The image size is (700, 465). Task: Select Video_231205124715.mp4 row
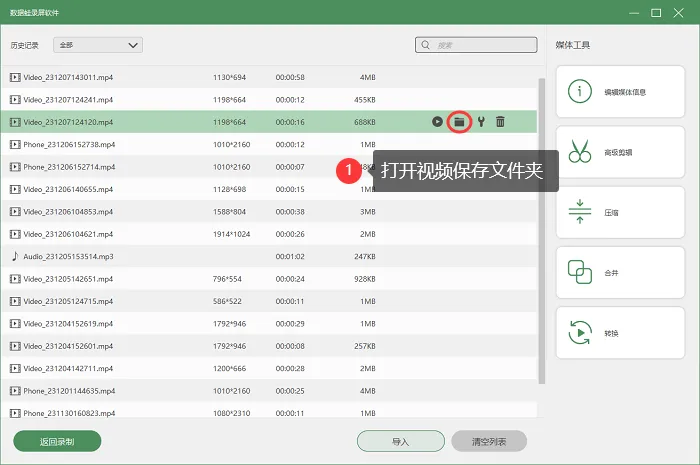tap(269, 301)
